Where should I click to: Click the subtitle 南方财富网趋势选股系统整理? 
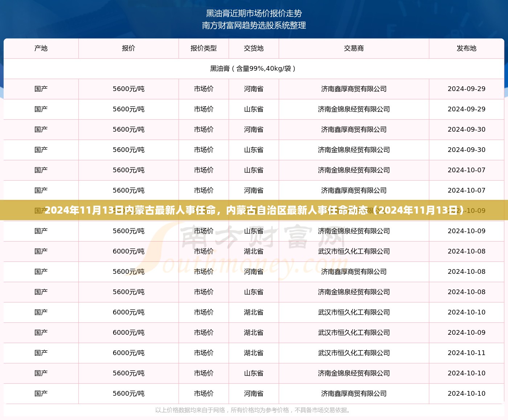click(x=254, y=25)
